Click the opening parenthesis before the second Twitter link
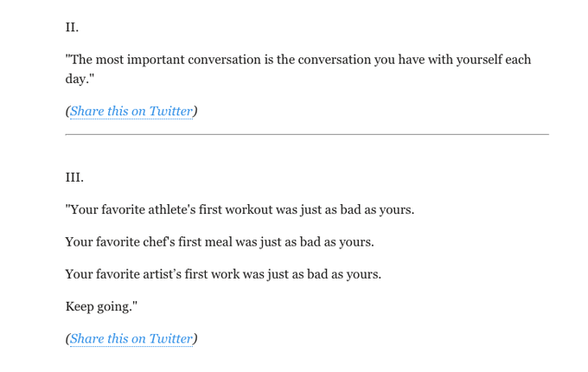This screenshot has width=588, height=372. tap(67, 339)
